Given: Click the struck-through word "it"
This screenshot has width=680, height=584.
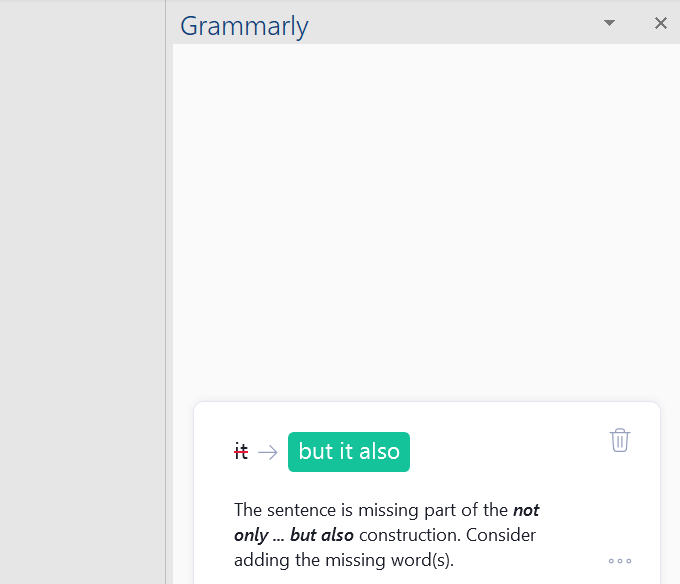Looking at the screenshot, I should pos(241,451).
